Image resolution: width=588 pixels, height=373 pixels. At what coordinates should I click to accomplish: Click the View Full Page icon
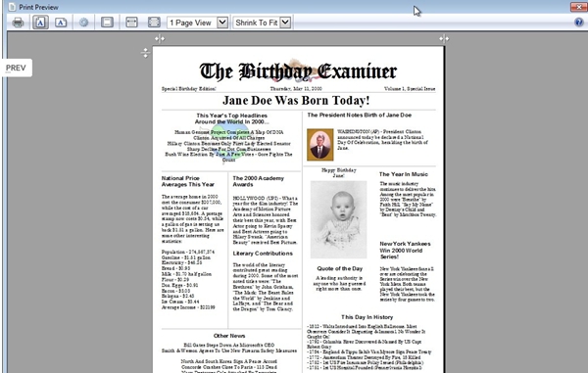click(154, 23)
